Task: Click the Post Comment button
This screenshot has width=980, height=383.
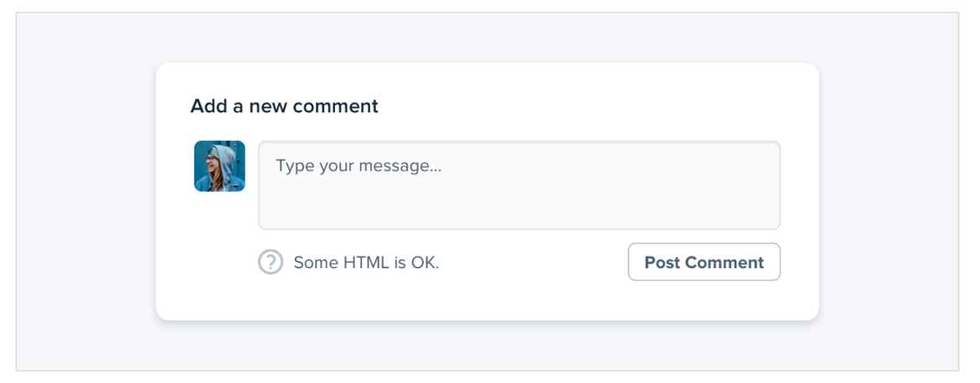Action: point(704,262)
